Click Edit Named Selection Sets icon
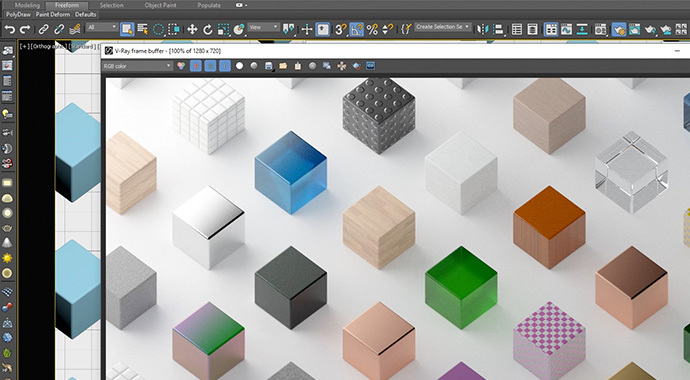The height and width of the screenshot is (380, 690). click(406, 29)
